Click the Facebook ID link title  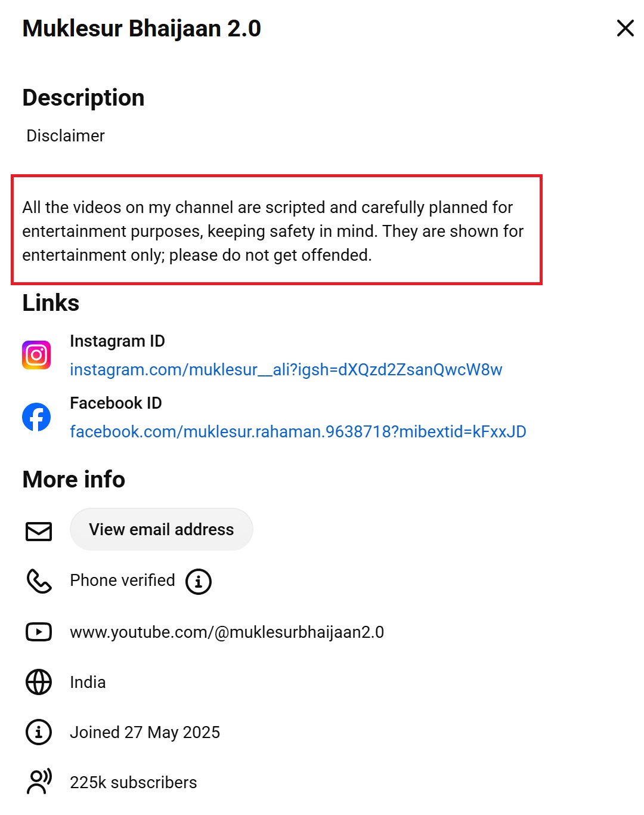116,403
